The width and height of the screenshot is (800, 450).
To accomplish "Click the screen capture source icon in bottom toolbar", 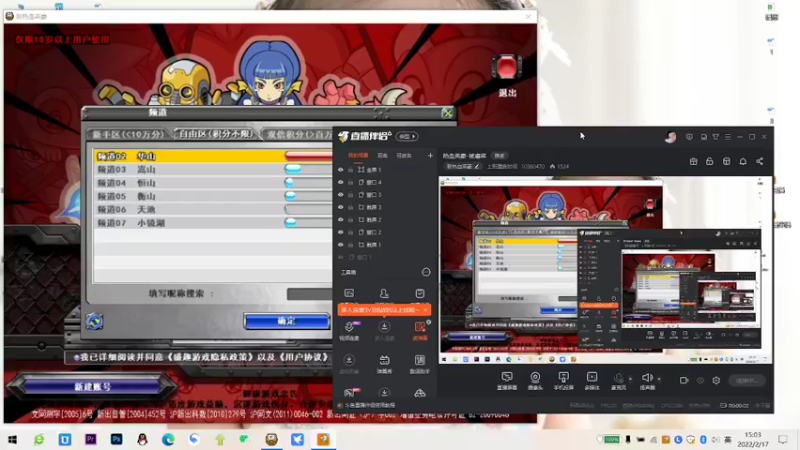I will [507, 377].
